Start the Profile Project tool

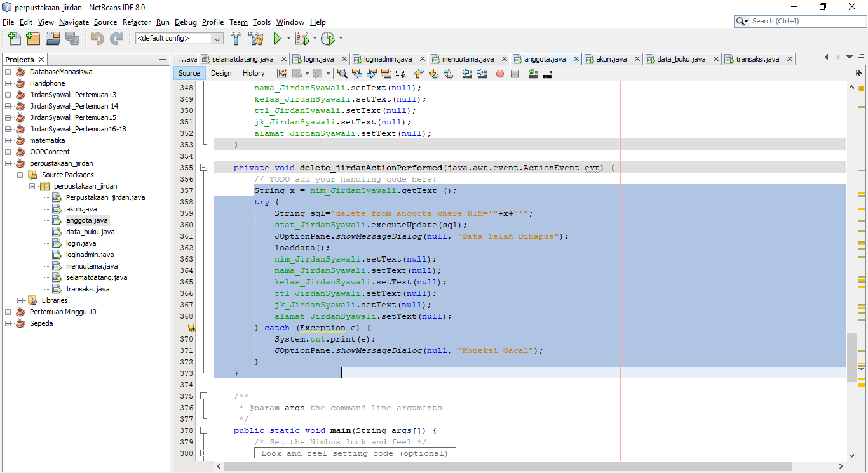(329, 37)
